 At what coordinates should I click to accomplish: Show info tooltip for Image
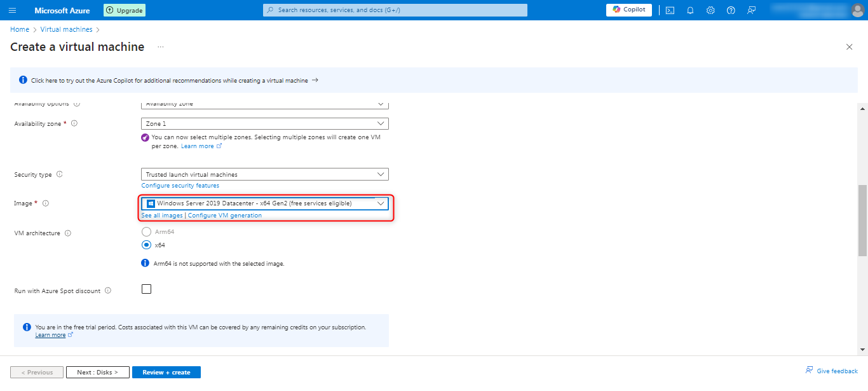click(46, 203)
